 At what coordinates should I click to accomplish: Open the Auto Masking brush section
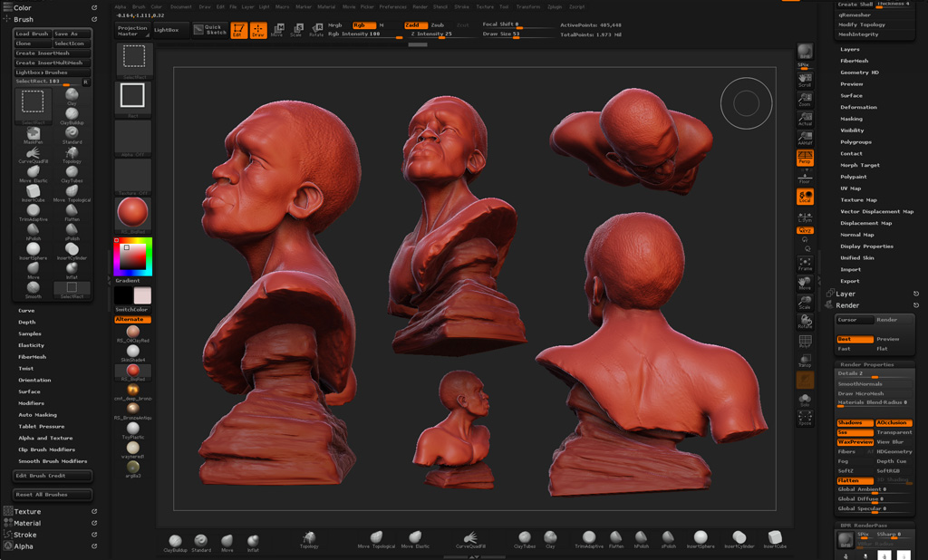[38, 415]
